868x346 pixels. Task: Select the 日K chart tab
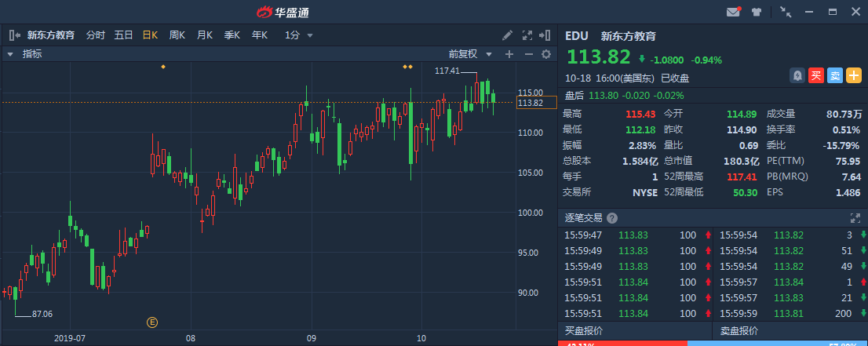150,35
